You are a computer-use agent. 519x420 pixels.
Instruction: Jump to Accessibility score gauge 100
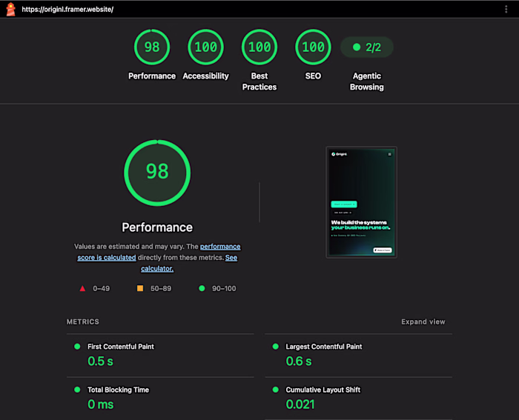pyautogui.click(x=205, y=47)
